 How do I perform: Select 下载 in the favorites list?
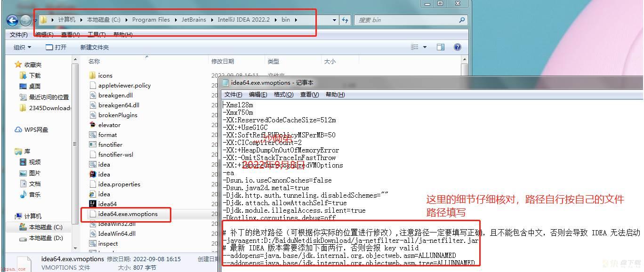(x=35, y=75)
